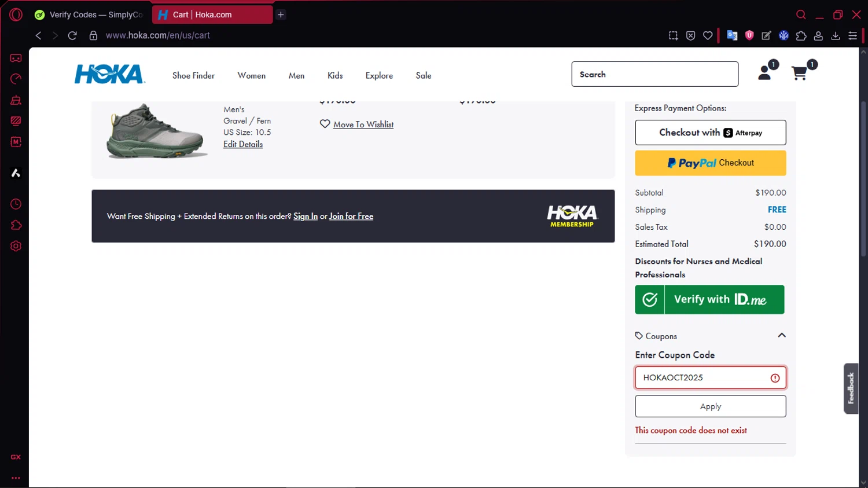Click the coupon field error icon
868x488 pixels.
click(775, 378)
